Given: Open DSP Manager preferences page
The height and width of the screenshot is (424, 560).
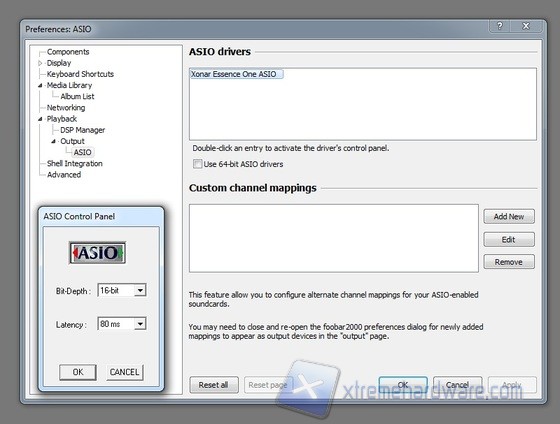Looking at the screenshot, I should tap(82, 130).
